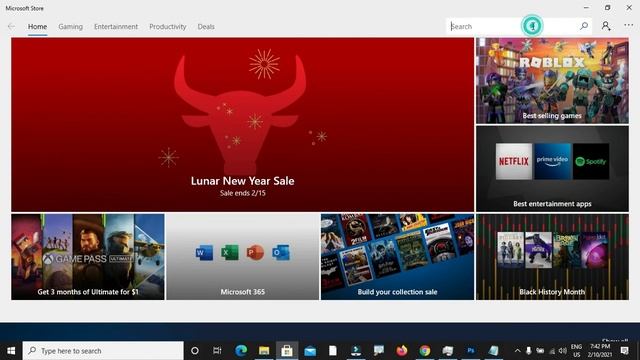640x360 pixels.
Task: Open Get 3 months of Ultimate tile
Action: [x=88, y=257]
